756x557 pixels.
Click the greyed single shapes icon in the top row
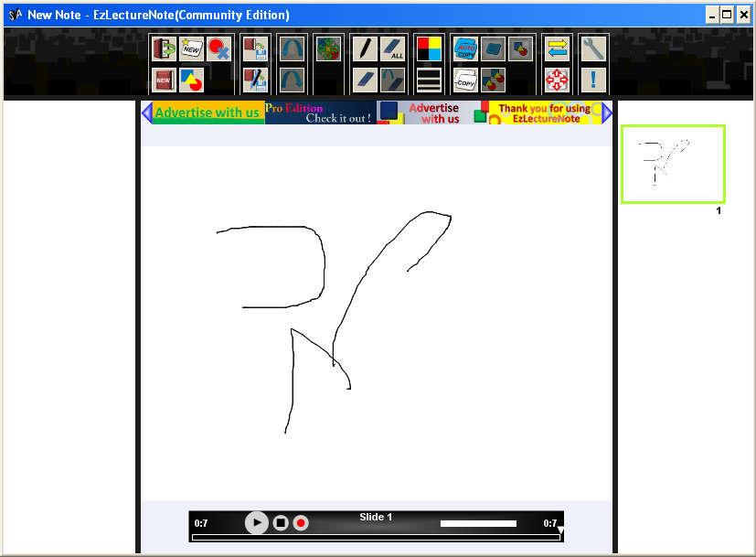pyautogui.click(x=521, y=48)
